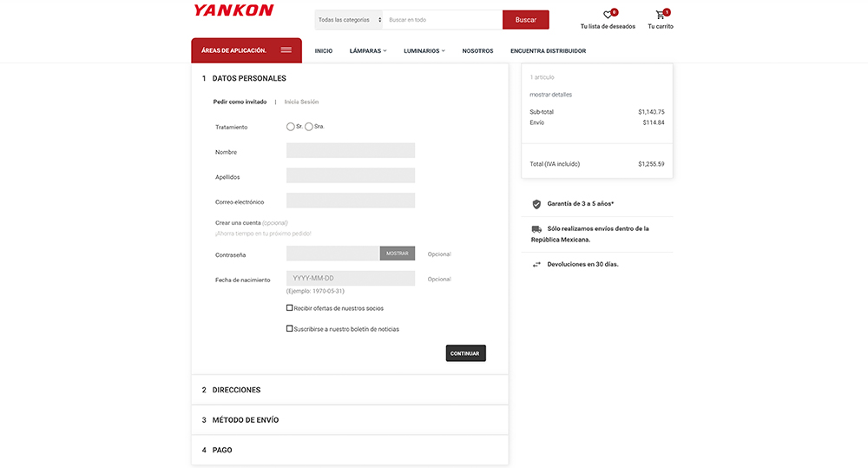Check Suscribirse a nuestro boletín de noticias

[x=290, y=328]
